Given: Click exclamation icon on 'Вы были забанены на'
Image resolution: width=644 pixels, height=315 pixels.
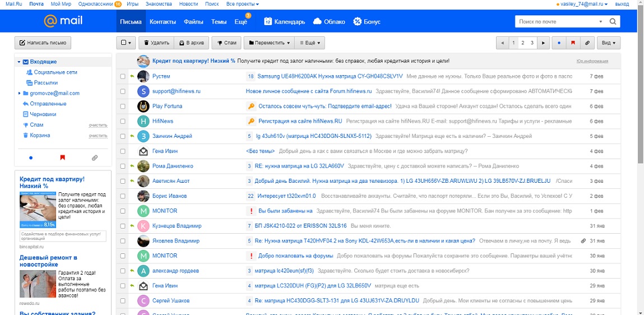Looking at the screenshot, I should [x=251, y=211].
